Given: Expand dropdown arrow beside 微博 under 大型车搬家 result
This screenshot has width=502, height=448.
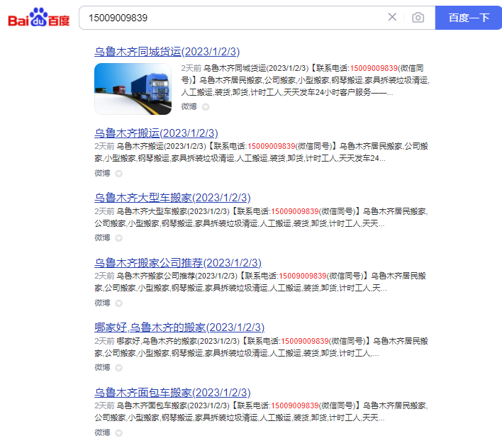Looking at the screenshot, I should [119, 237].
